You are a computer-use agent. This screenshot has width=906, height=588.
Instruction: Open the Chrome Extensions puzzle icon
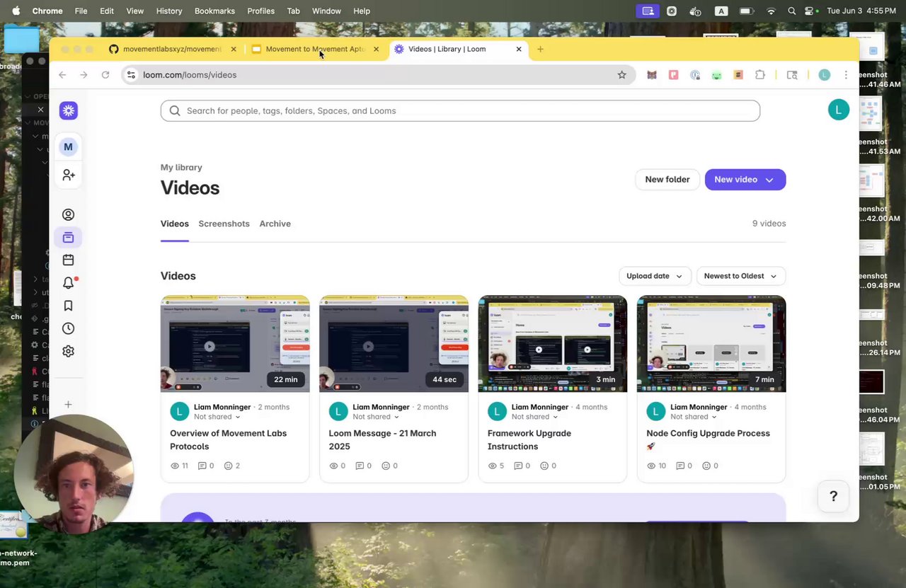coord(760,75)
